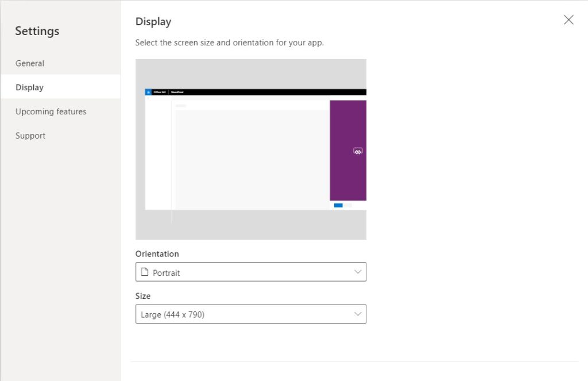Click the Power Apps logo in the preview
The width and height of the screenshot is (588, 381).
358,152
